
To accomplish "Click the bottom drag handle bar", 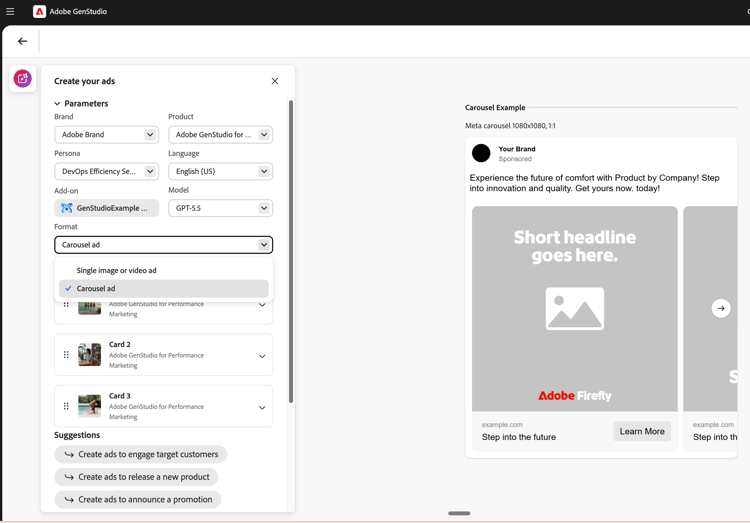I will (x=459, y=513).
